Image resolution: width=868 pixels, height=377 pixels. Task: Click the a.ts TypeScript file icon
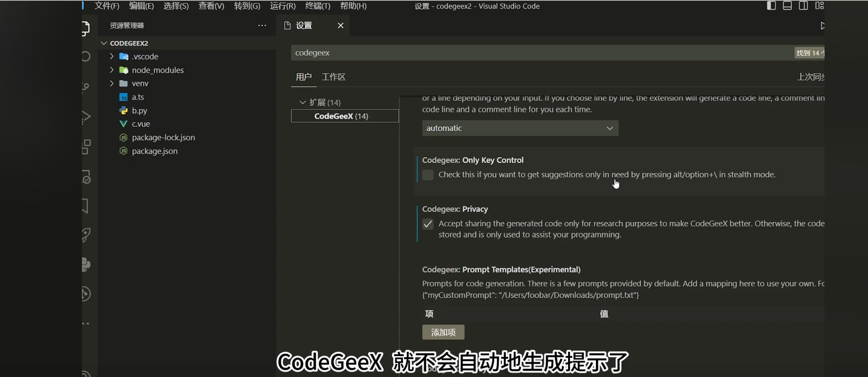tap(124, 97)
